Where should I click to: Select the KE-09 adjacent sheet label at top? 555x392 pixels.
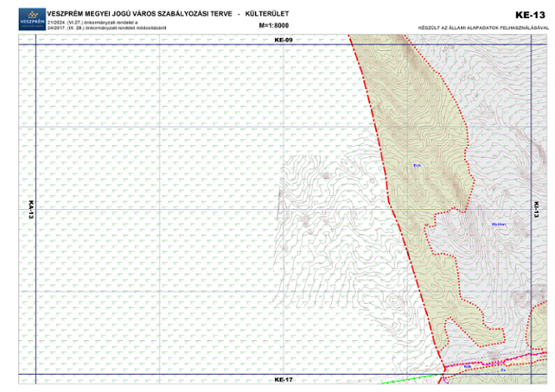284,41
